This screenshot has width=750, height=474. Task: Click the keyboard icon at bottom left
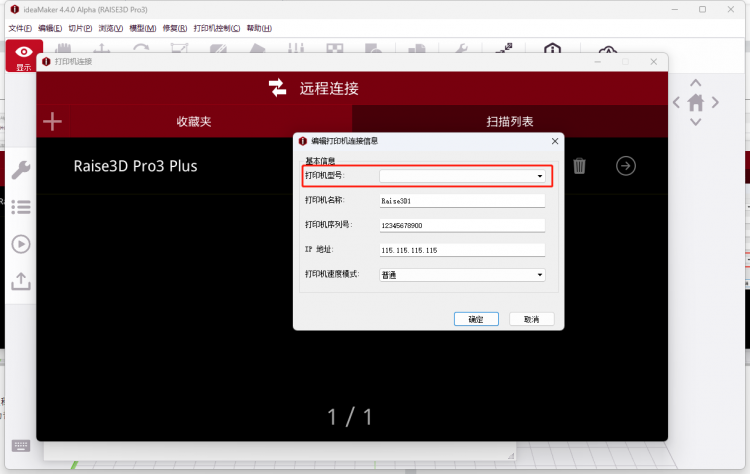pos(21,446)
